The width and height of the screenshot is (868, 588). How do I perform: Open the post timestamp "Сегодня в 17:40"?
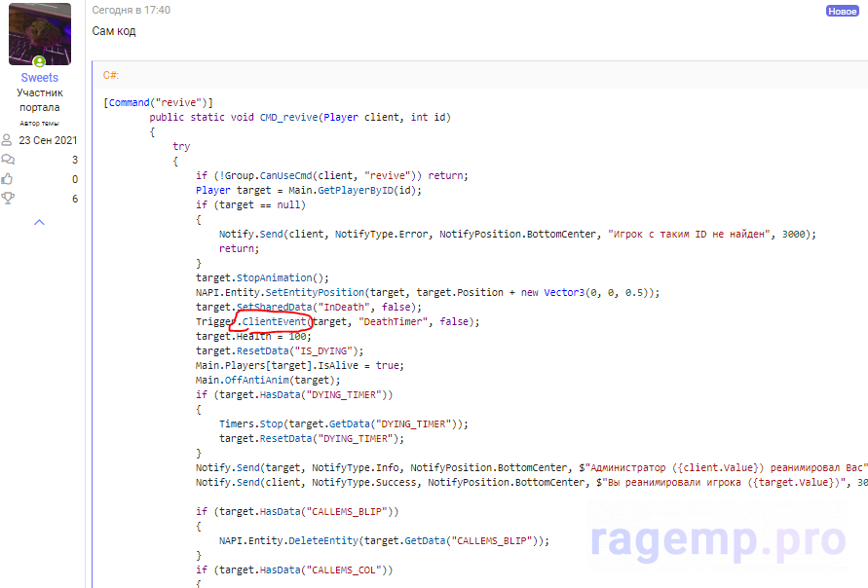[131, 10]
